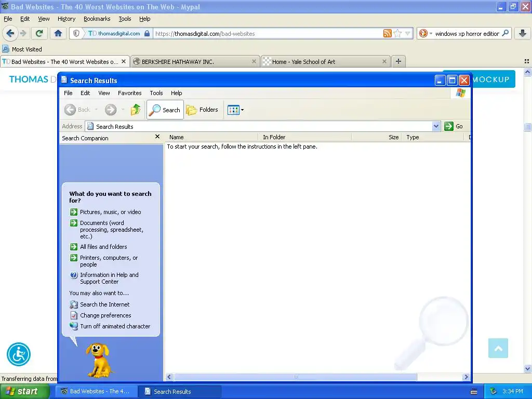Viewport: 532px width, 399px height.
Task: Click the search magnifier in browser search box
Action: [x=505, y=33]
